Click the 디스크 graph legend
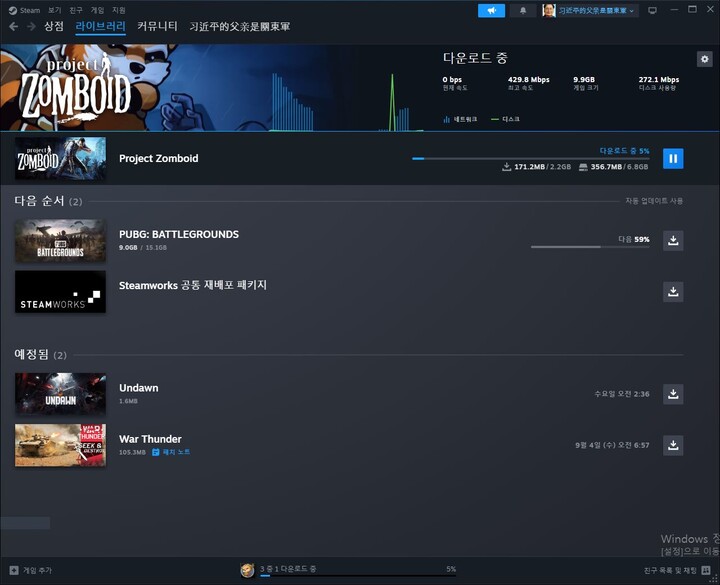The image size is (720, 585). tap(505, 119)
